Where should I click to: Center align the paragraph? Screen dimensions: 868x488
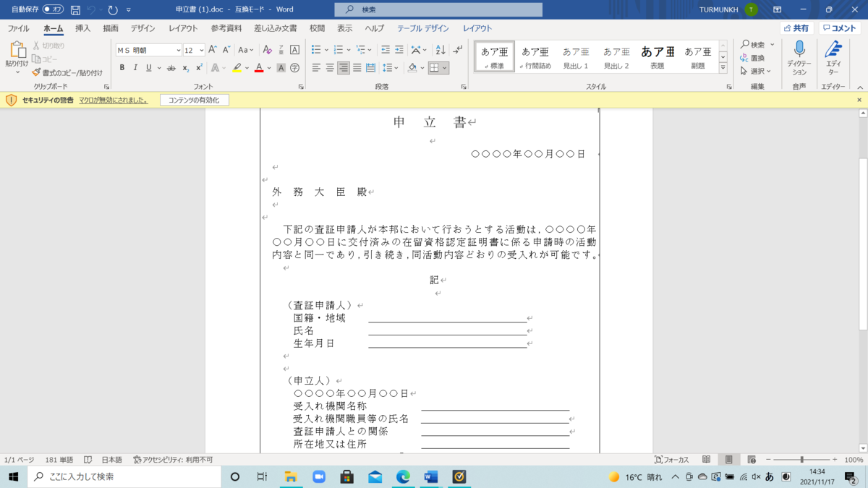330,68
